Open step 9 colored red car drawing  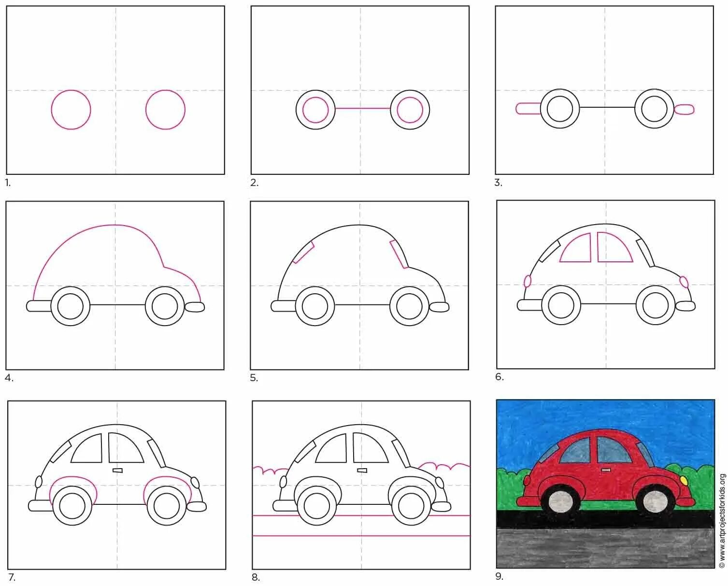click(606, 484)
